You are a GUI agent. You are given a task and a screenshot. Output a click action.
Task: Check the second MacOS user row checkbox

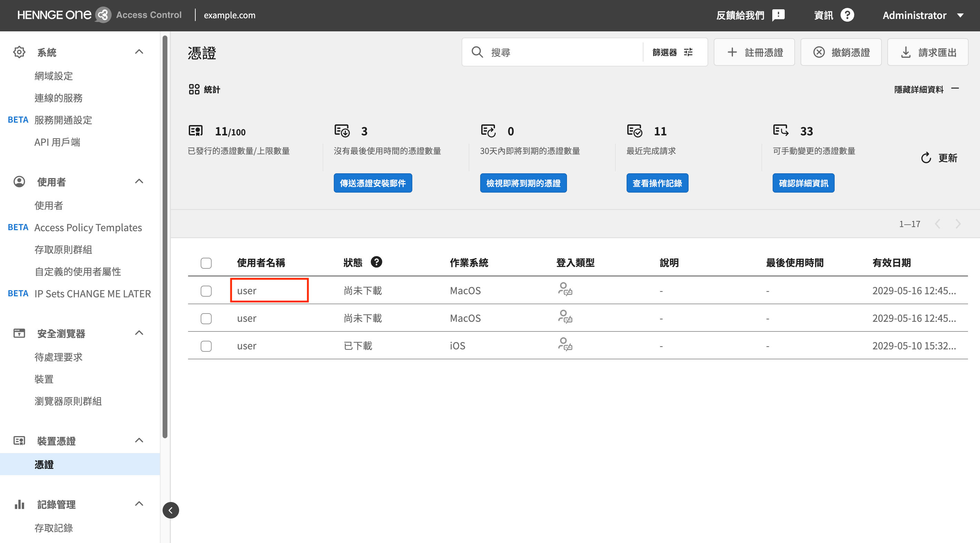coord(206,318)
